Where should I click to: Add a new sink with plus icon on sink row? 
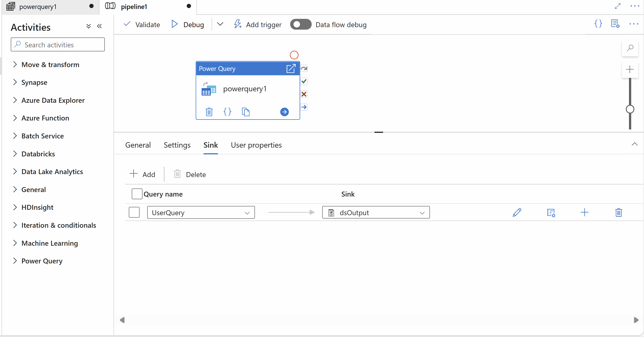(585, 212)
